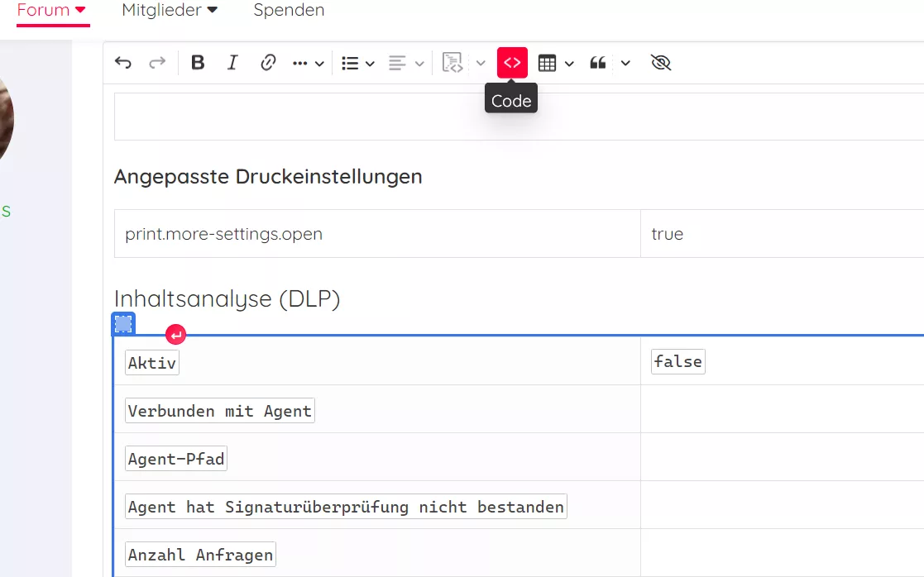This screenshot has width=924, height=577.
Task: Click the false value cell
Action: 782,361
